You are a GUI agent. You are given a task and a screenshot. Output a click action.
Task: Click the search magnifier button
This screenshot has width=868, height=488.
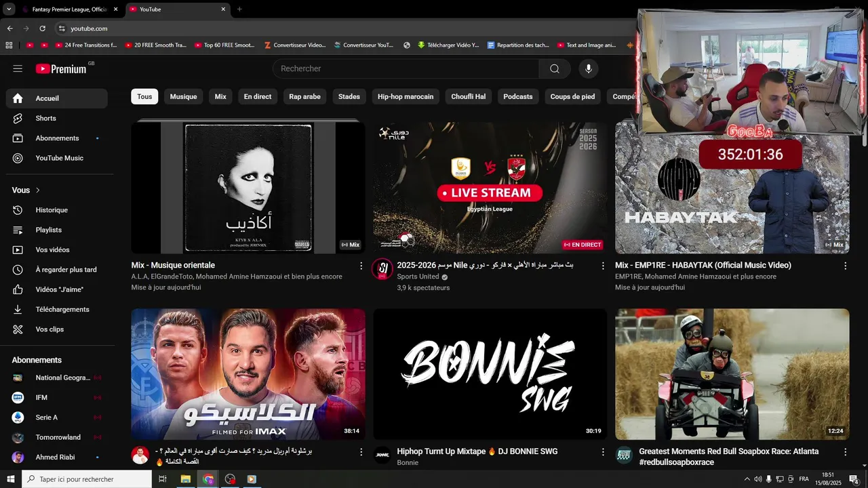pos(555,68)
